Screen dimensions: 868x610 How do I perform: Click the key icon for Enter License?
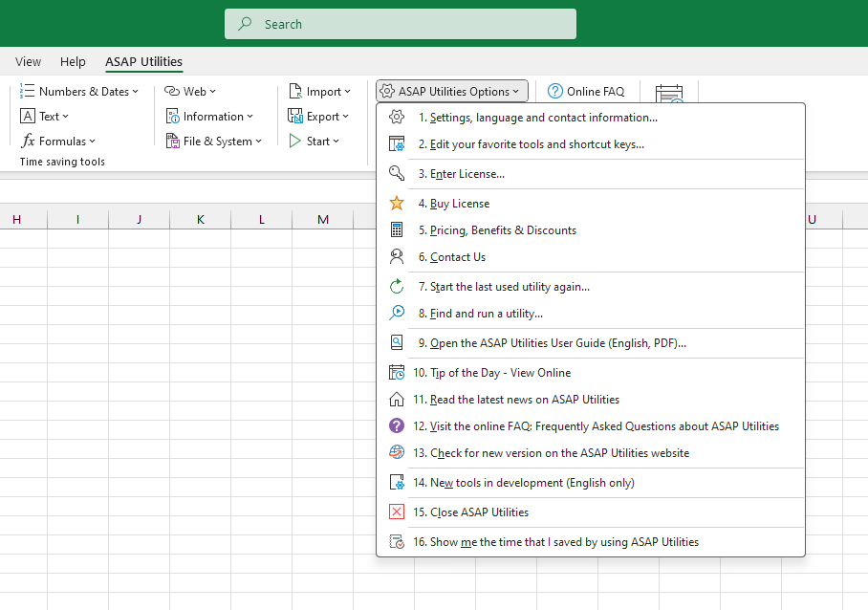(x=397, y=174)
